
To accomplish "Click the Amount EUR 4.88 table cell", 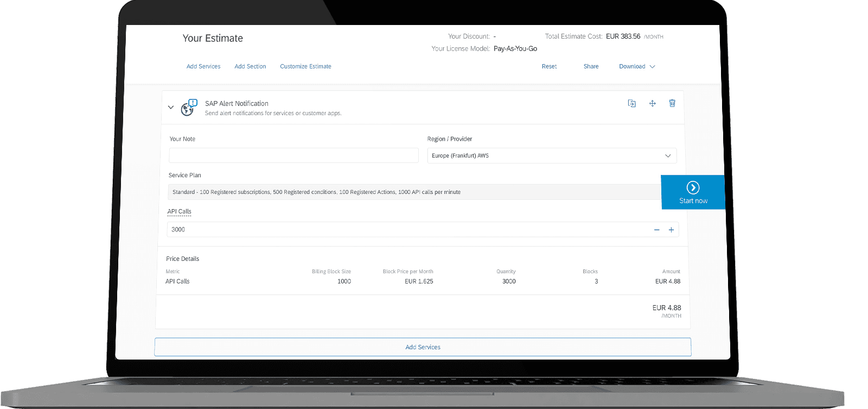I will click(x=668, y=281).
